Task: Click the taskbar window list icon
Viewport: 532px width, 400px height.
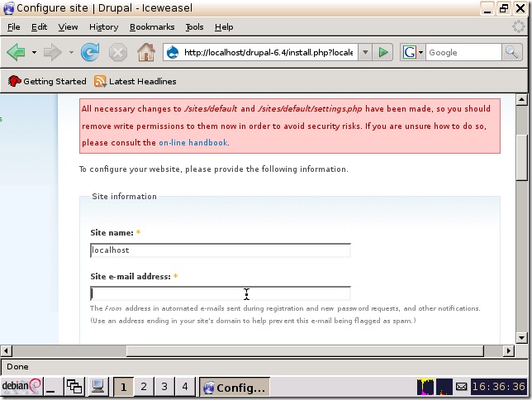Action: click(74, 387)
